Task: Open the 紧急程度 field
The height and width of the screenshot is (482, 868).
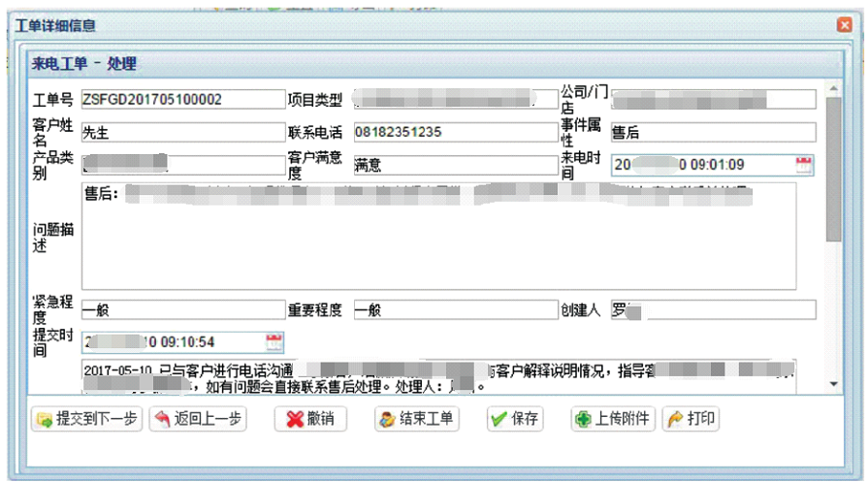Action: pos(182,310)
